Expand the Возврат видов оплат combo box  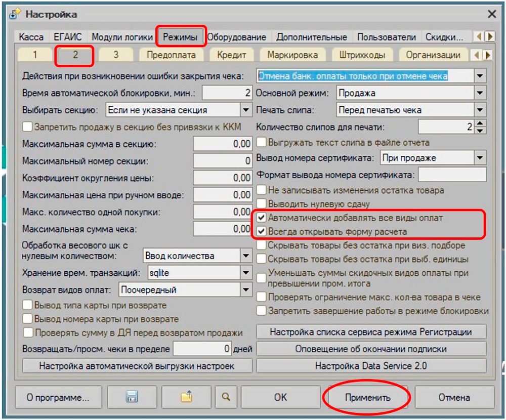click(246, 290)
